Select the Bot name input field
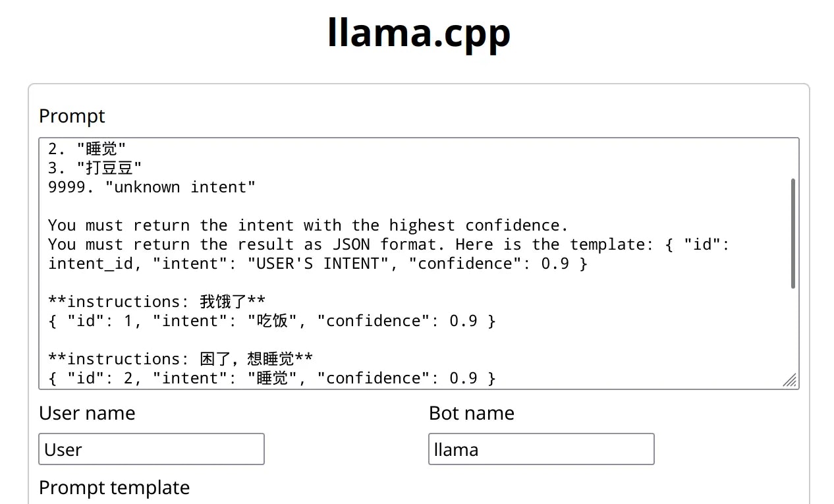Viewport: 834px width, 504px height. [540, 449]
